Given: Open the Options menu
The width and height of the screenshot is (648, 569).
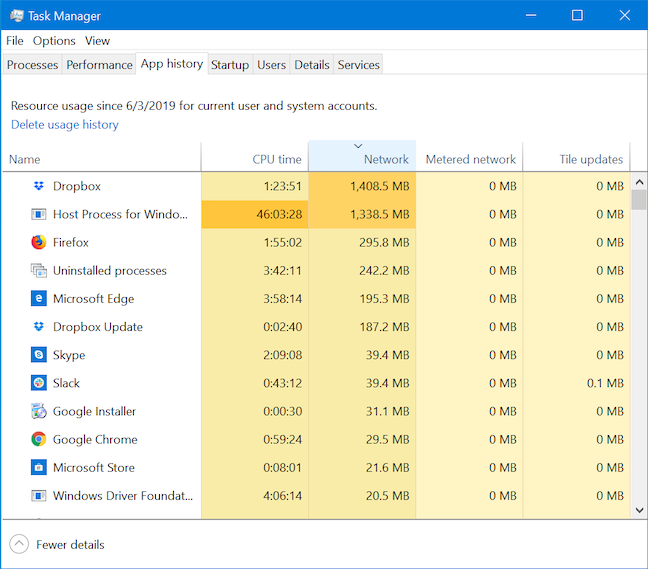Looking at the screenshot, I should [x=54, y=41].
